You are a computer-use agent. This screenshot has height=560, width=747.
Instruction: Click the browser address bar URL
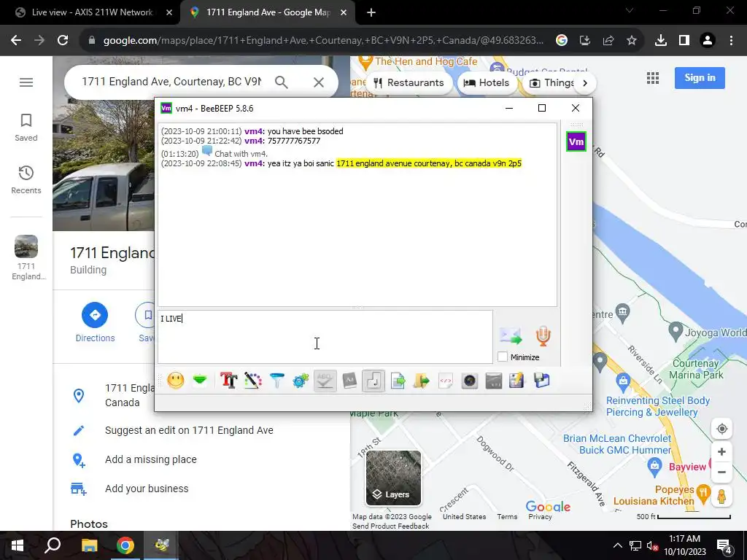323,41
